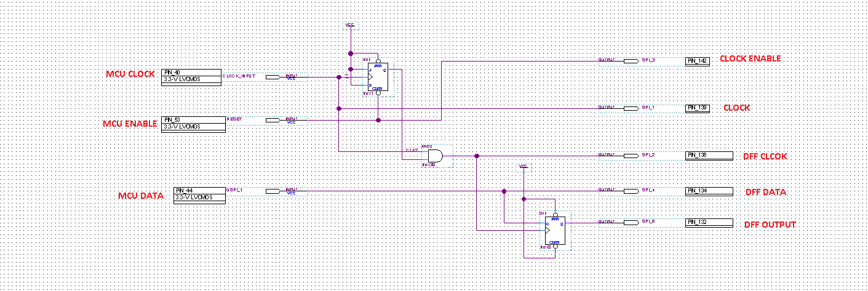
Task: Select the VCC symbol above the DFF
Action: [x=524, y=167]
